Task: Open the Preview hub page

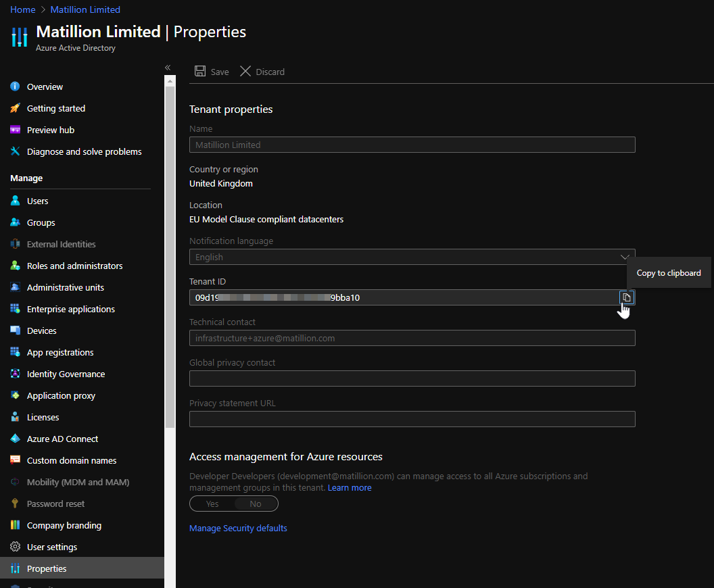Action: pos(51,130)
